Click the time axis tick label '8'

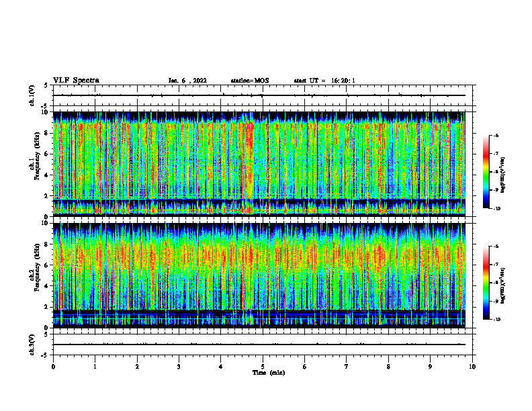(388, 367)
